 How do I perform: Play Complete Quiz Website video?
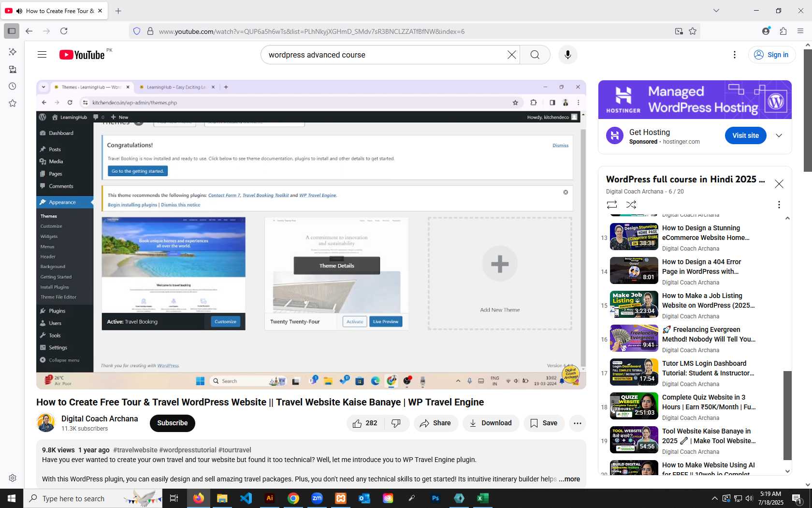[634, 406]
